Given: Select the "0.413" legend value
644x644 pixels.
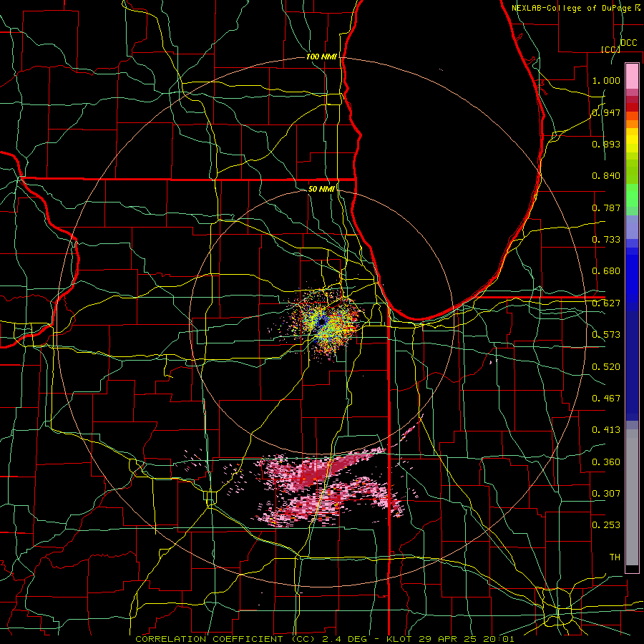Looking at the screenshot, I should click(x=606, y=430).
